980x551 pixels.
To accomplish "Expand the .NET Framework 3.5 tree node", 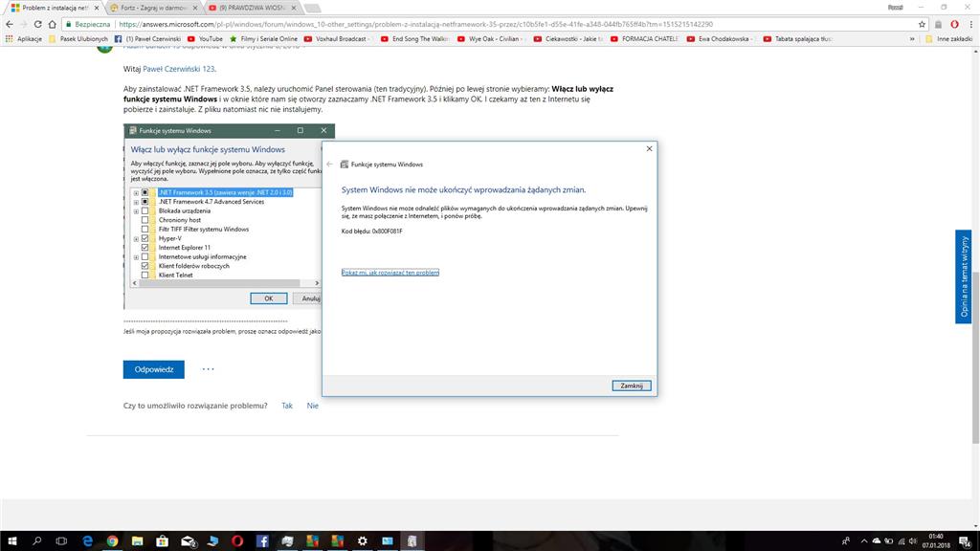I will (136, 193).
